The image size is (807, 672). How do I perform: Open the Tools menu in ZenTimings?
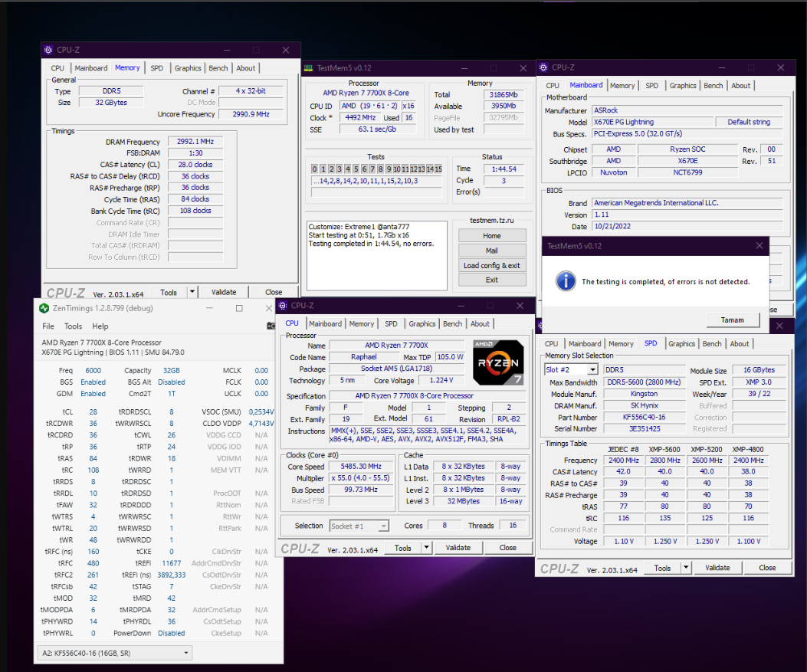pos(73,326)
